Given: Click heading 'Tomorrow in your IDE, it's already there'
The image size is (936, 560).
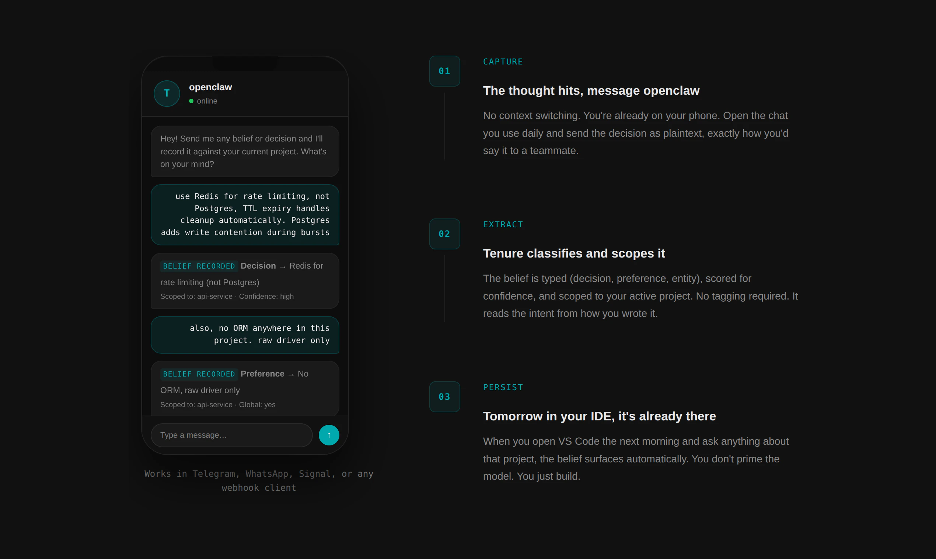Looking at the screenshot, I should (599, 417).
